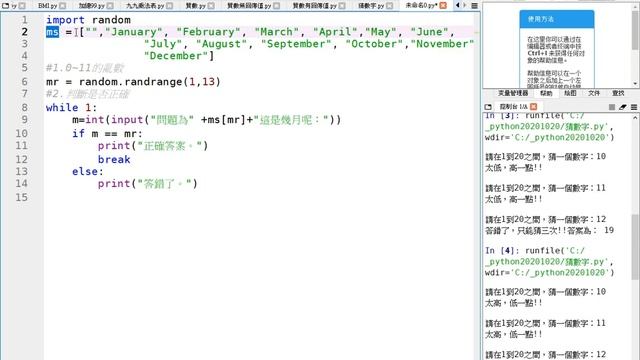Screen dimensions: 640x360
Task: Close the 加總99.py editor tab
Action: [111, 6]
